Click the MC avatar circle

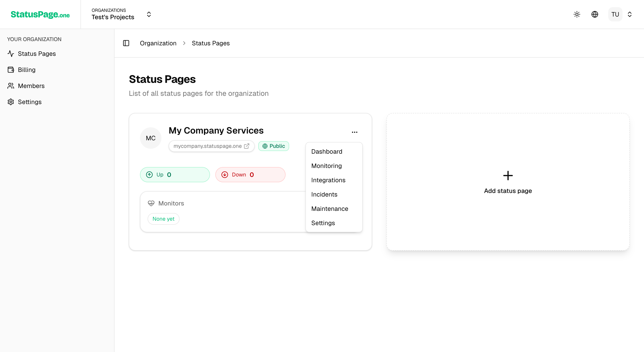click(x=150, y=138)
